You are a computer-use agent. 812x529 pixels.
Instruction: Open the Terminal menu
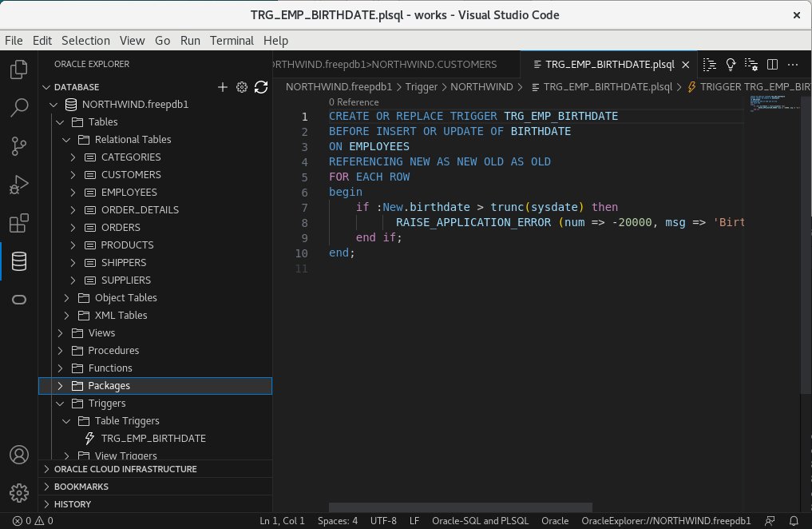232,41
